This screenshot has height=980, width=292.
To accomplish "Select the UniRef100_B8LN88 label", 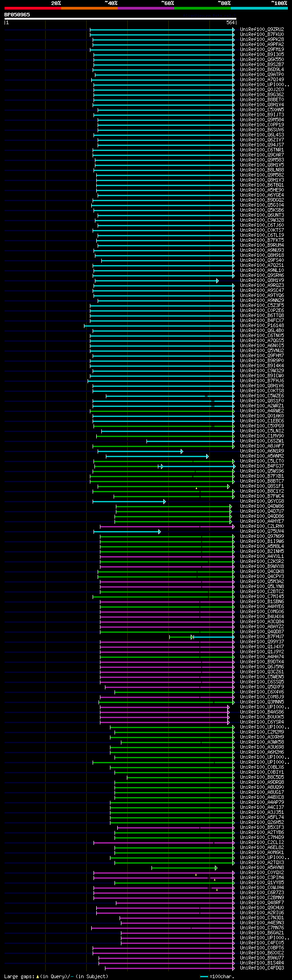I will coord(262,170).
